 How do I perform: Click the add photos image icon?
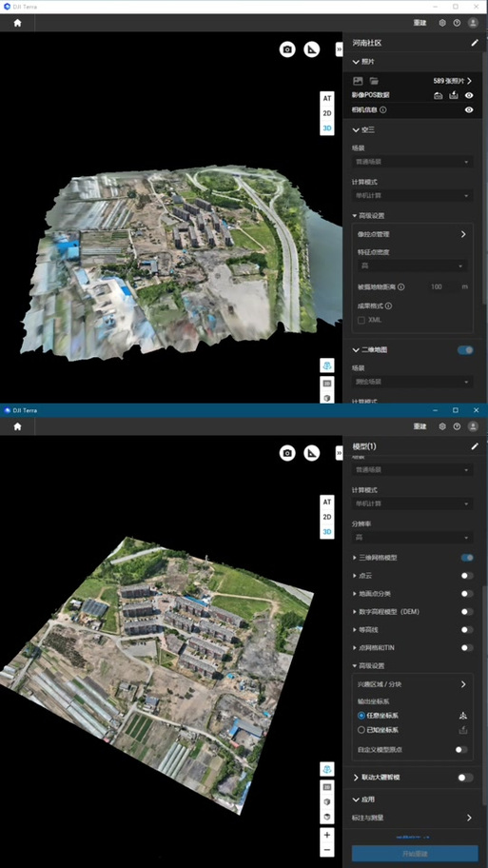358,81
